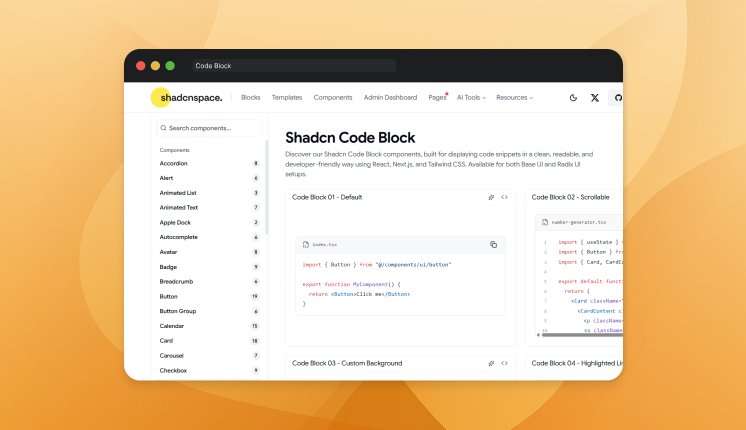Click the sidebar vertical scrollbar
Image resolution: width=746 pixels, height=430 pixels.
pyautogui.click(x=266, y=187)
